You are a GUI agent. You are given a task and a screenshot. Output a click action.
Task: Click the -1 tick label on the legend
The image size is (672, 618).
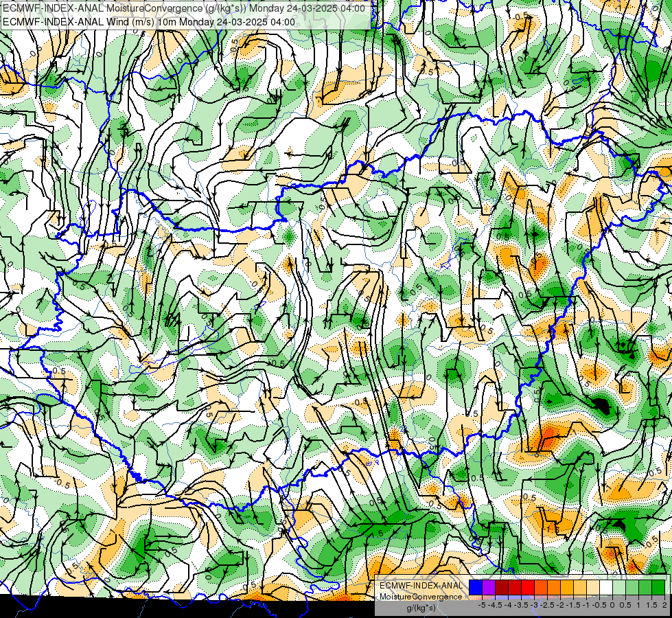click(x=586, y=605)
